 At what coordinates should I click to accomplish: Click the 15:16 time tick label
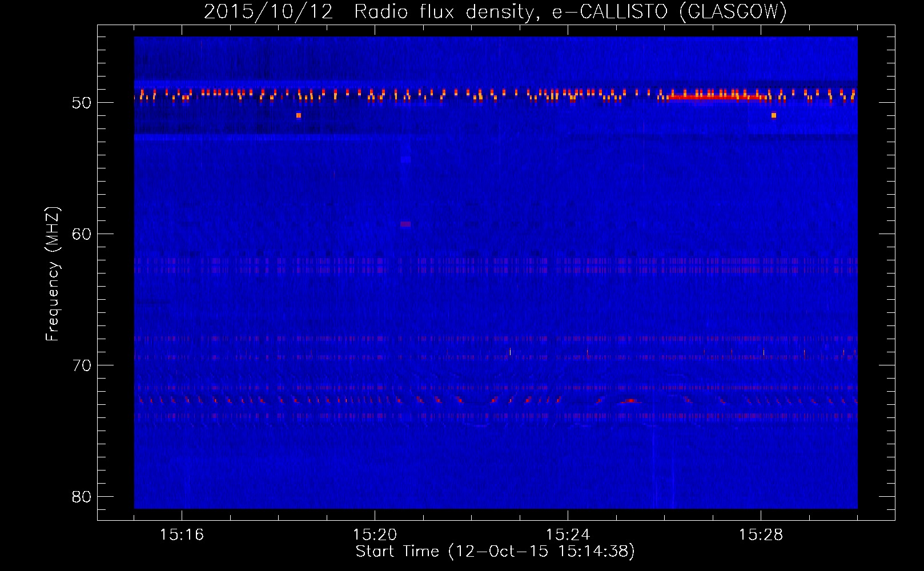click(182, 535)
